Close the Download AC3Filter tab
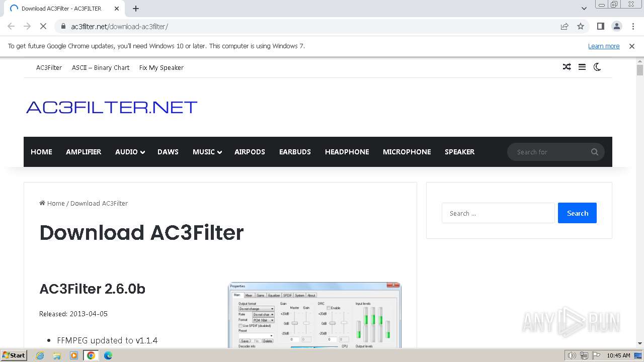 click(x=117, y=9)
